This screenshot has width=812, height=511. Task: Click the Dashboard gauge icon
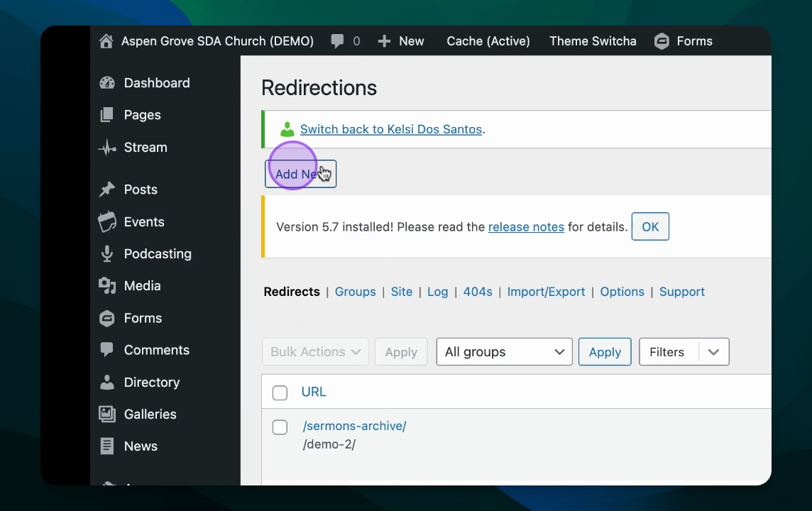click(x=107, y=83)
